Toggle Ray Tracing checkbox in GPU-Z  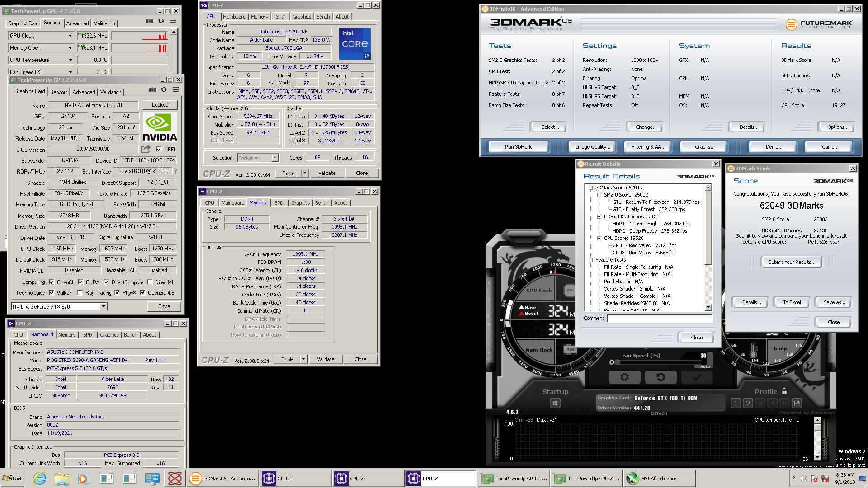[80, 292]
